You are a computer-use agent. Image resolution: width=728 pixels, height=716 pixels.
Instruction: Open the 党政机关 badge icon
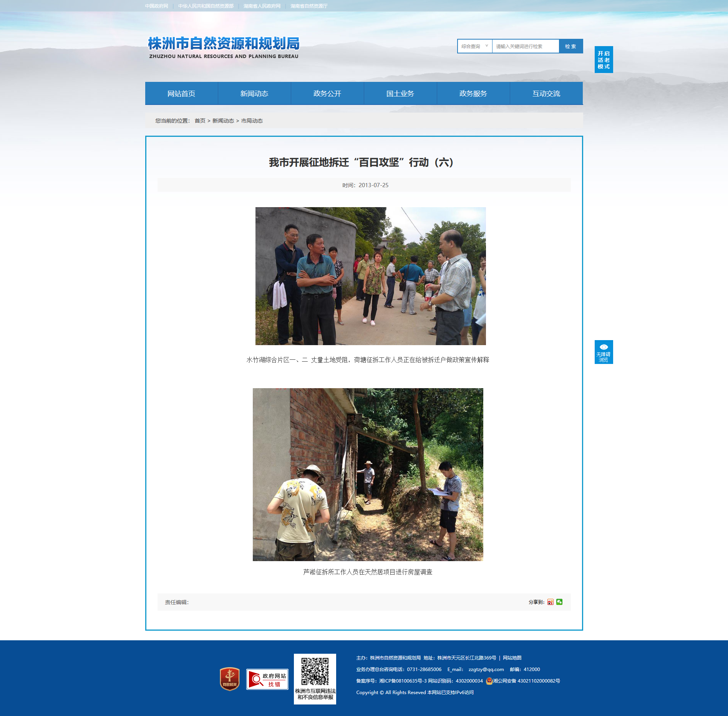coord(230,679)
